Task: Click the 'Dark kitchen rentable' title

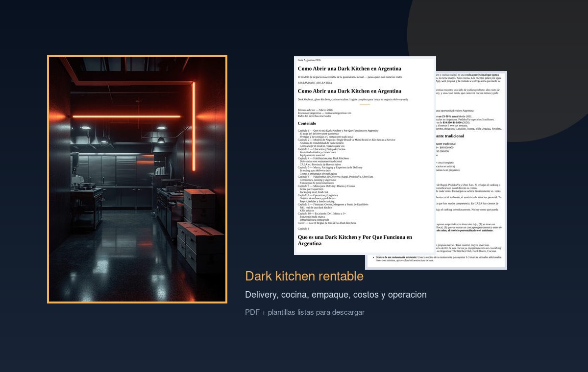Action: coord(304,276)
